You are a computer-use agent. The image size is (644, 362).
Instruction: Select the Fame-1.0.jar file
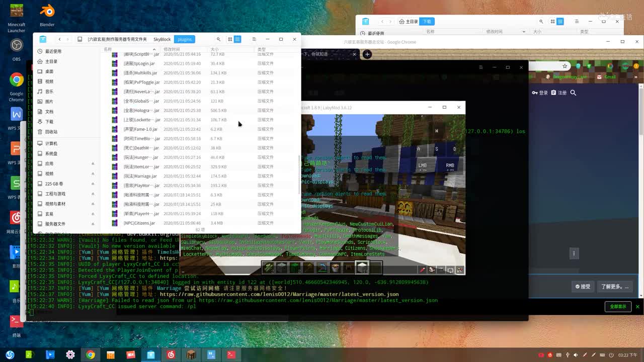[x=201, y=129]
